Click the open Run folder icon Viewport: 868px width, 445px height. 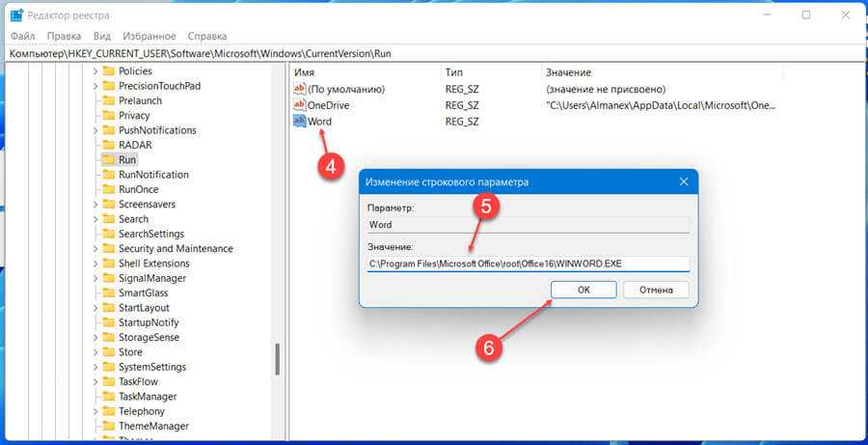tap(108, 159)
